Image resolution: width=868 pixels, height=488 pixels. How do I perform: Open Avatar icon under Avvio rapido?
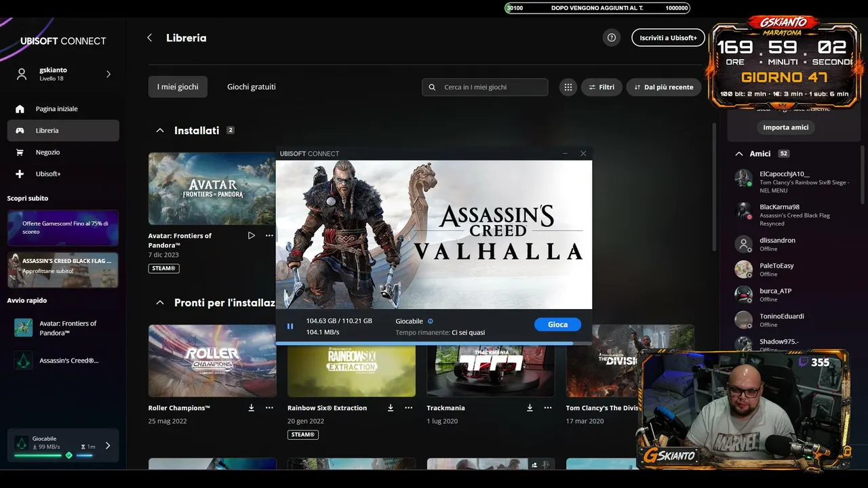tap(24, 328)
